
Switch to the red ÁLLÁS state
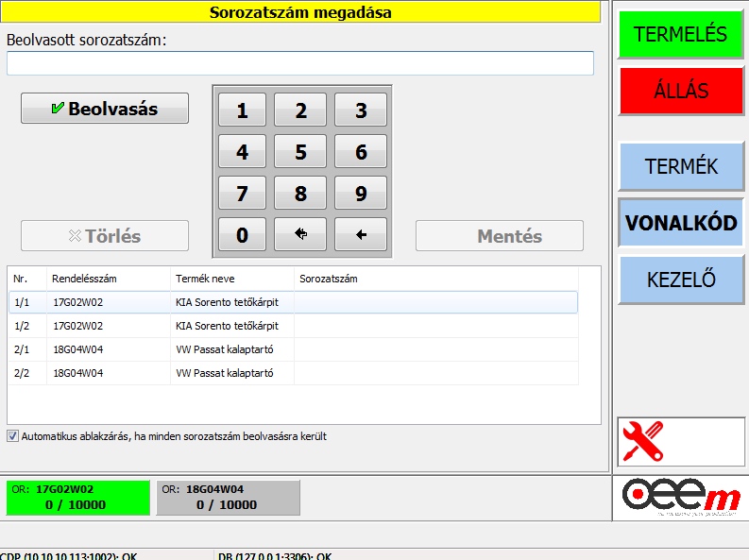pos(680,91)
